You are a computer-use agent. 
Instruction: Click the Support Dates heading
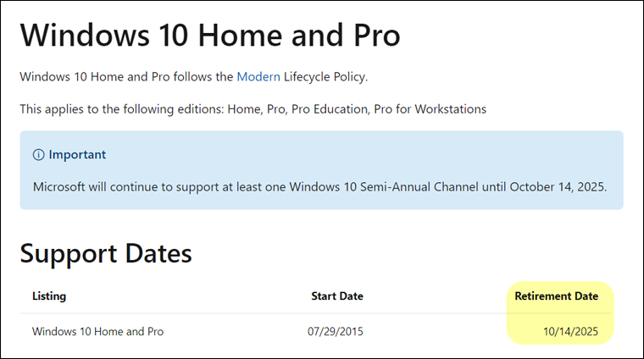click(106, 253)
